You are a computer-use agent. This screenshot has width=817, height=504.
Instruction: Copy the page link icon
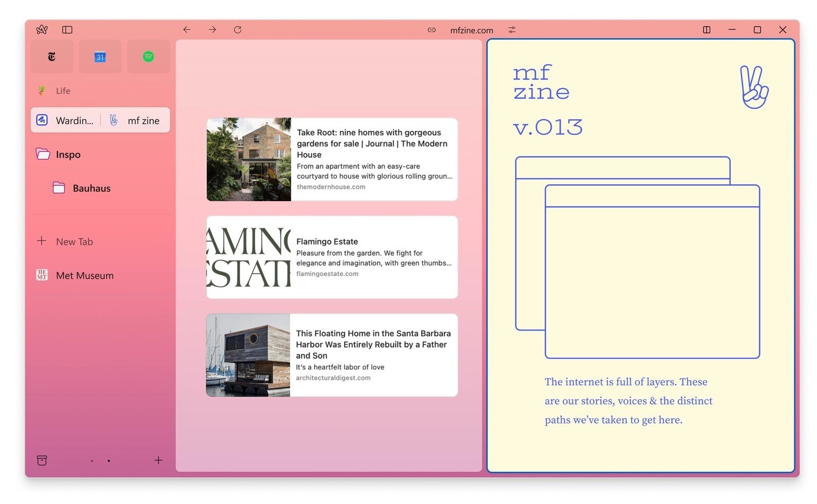(432, 30)
